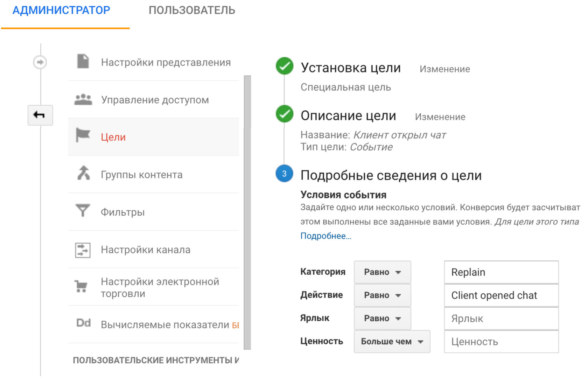This screenshot has height=378, width=588.
Task: Open Настройки представления menu item
Action: click(x=154, y=62)
